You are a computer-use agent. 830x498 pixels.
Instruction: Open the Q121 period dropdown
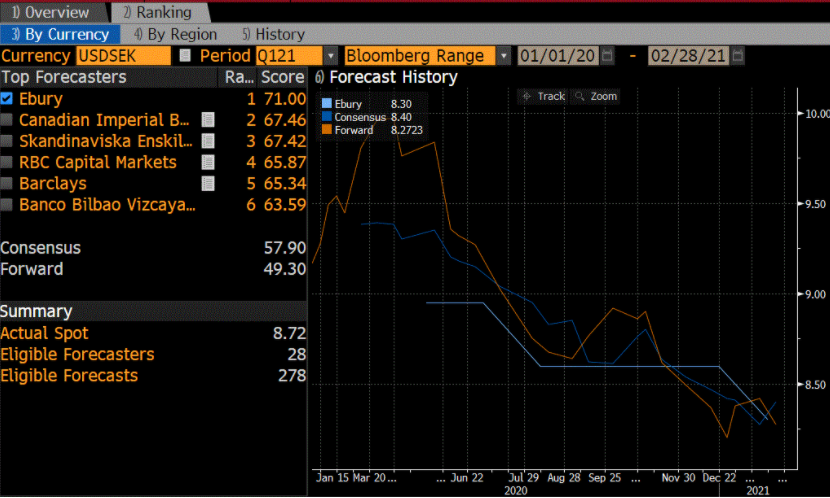pos(288,56)
